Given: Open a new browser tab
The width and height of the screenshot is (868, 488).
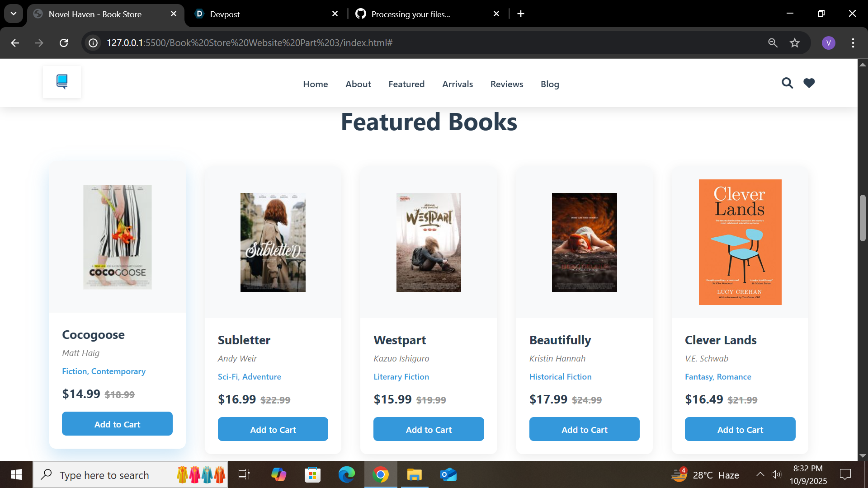Looking at the screenshot, I should click(521, 14).
